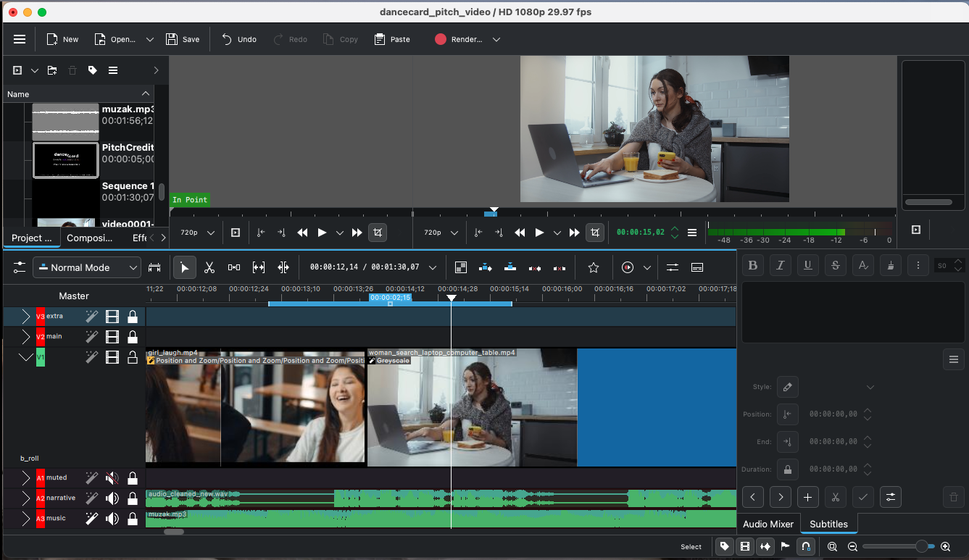Toggle lock on V3 extra track
The image size is (969, 560).
133,317
